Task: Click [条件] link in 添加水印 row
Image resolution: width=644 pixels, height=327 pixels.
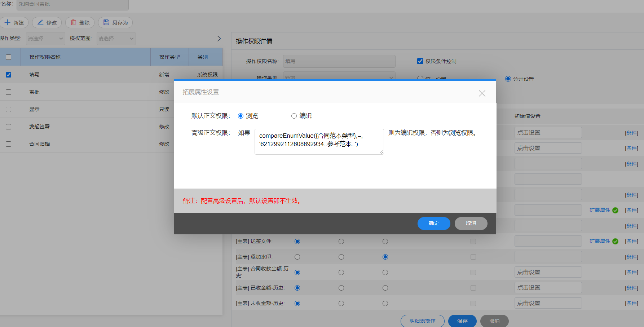Action: point(631,257)
